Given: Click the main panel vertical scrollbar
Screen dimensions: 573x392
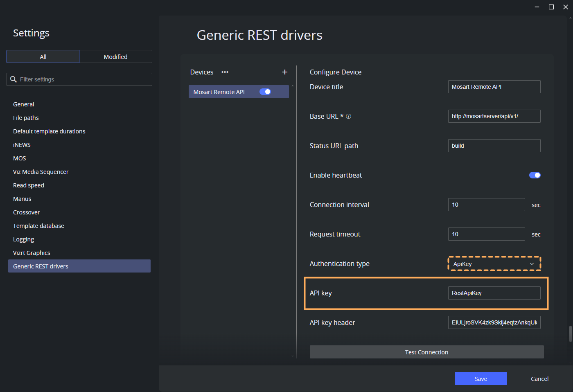Looking at the screenshot, I should coord(571,334).
